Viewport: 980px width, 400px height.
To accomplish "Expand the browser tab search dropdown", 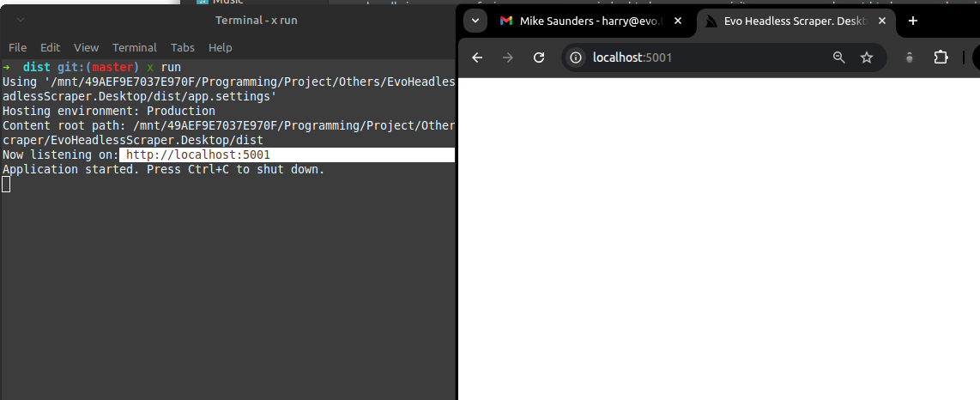I will 475,21.
